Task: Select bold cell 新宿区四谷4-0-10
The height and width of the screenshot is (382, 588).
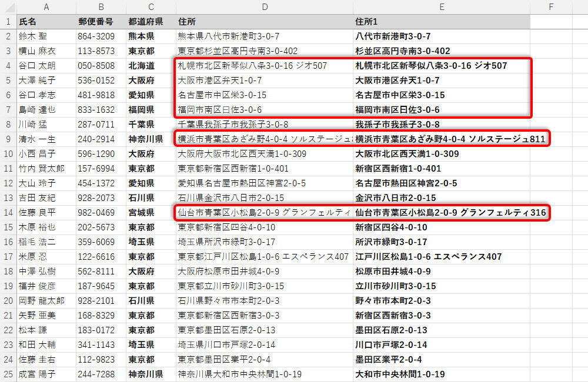Action: 442,227
